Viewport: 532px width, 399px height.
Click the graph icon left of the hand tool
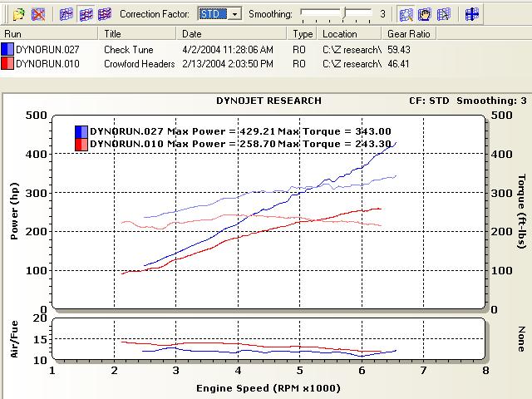tap(406, 14)
